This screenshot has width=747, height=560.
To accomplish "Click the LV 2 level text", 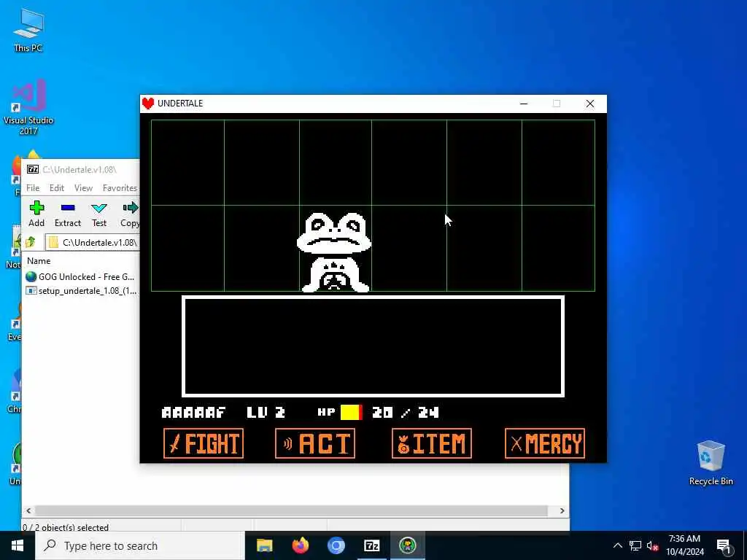I will [x=266, y=413].
